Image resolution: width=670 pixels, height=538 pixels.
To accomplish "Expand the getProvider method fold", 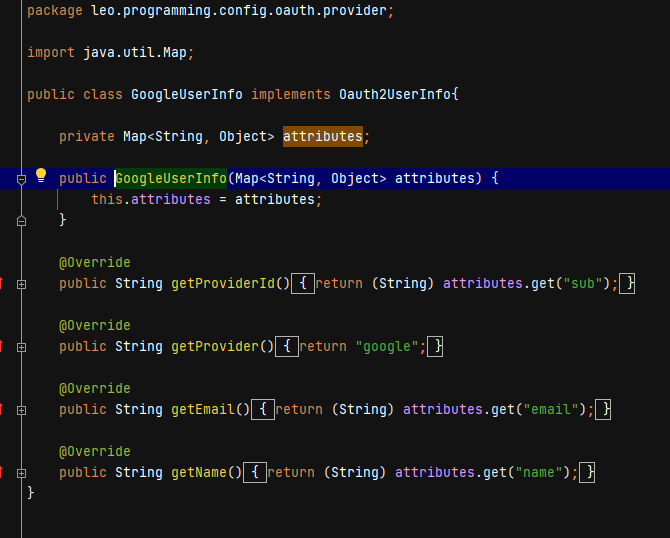I will tap(21, 347).
